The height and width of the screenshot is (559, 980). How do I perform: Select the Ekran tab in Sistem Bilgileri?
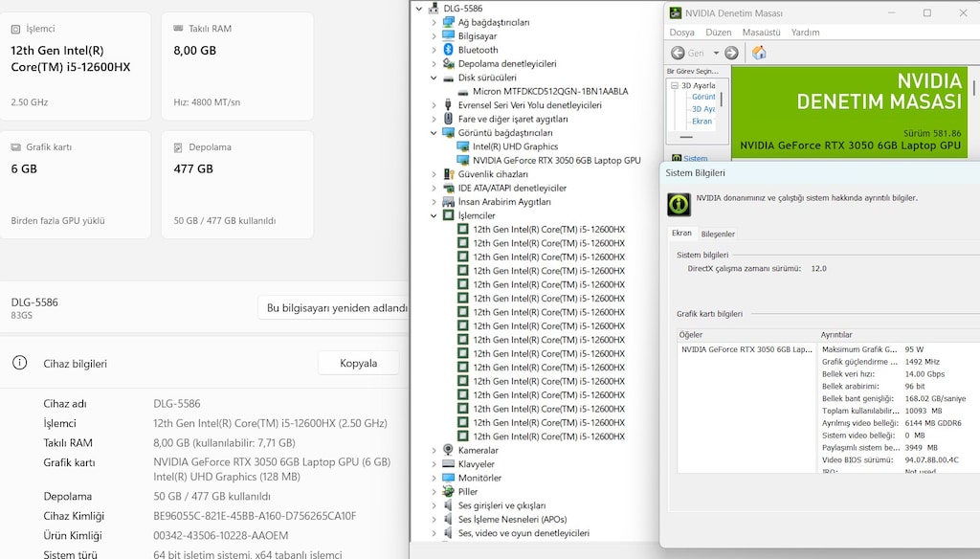click(681, 234)
